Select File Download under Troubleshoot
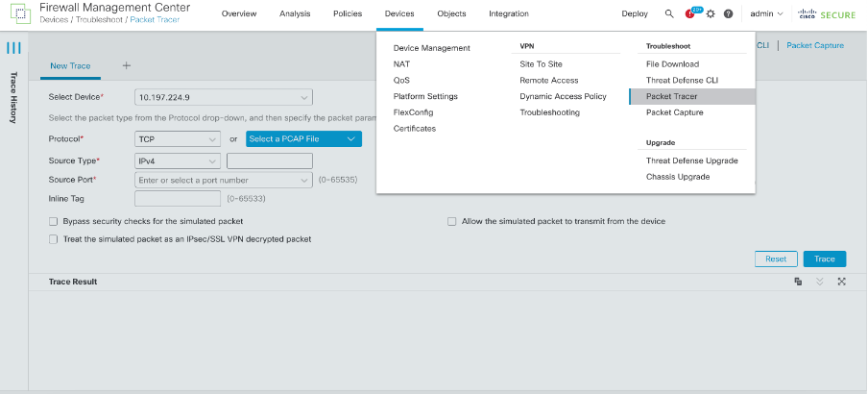Image resolution: width=868 pixels, height=394 pixels. point(672,64)
